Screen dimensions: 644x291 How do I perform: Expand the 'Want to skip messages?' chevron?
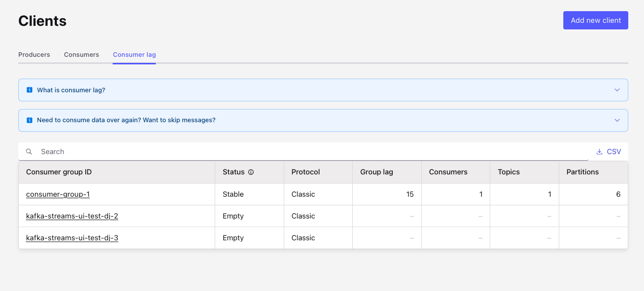pos(617,121)
